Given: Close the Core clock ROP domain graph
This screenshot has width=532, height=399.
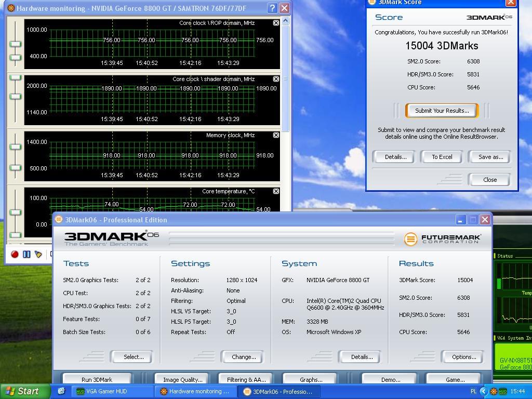Looking at the screenshot, I should (276, 23).
